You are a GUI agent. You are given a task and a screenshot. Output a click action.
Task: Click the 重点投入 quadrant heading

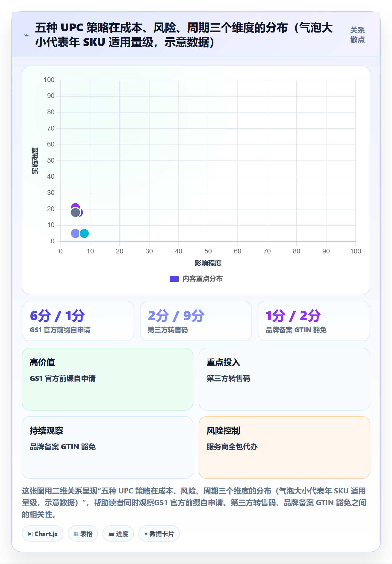click(x=223, y=362)
